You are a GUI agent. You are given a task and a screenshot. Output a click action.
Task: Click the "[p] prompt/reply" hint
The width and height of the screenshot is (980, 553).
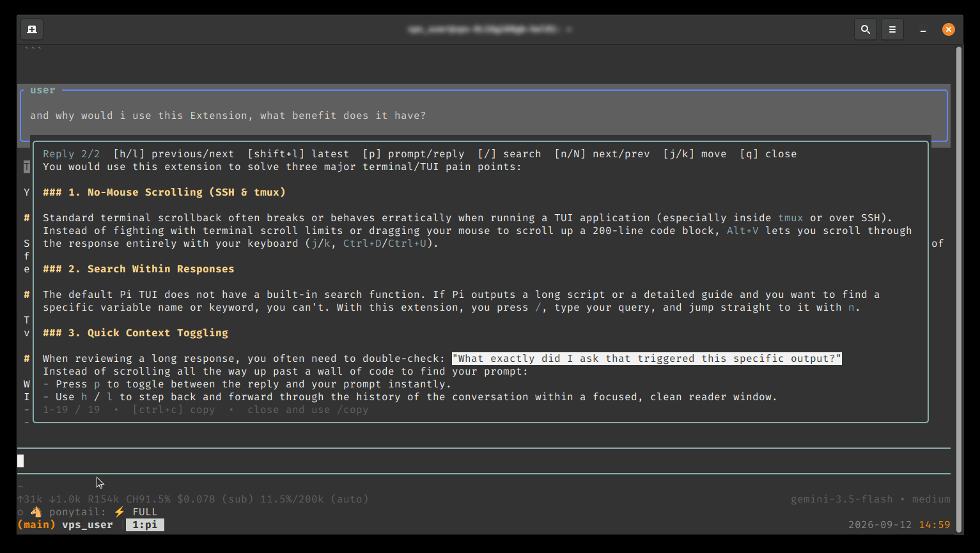[414, 154]
